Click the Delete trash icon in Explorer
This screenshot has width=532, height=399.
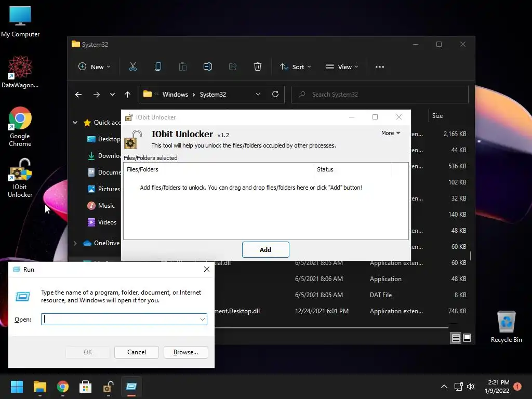[258, 67]
